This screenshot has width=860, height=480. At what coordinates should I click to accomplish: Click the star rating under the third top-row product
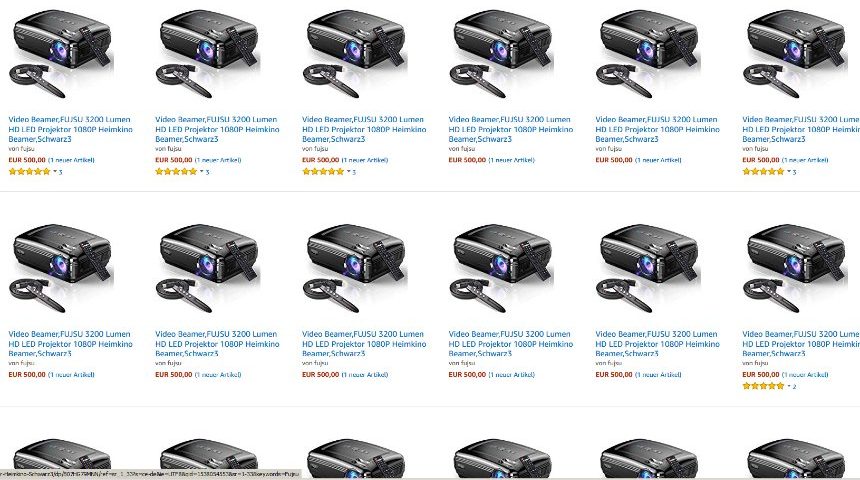323,172
